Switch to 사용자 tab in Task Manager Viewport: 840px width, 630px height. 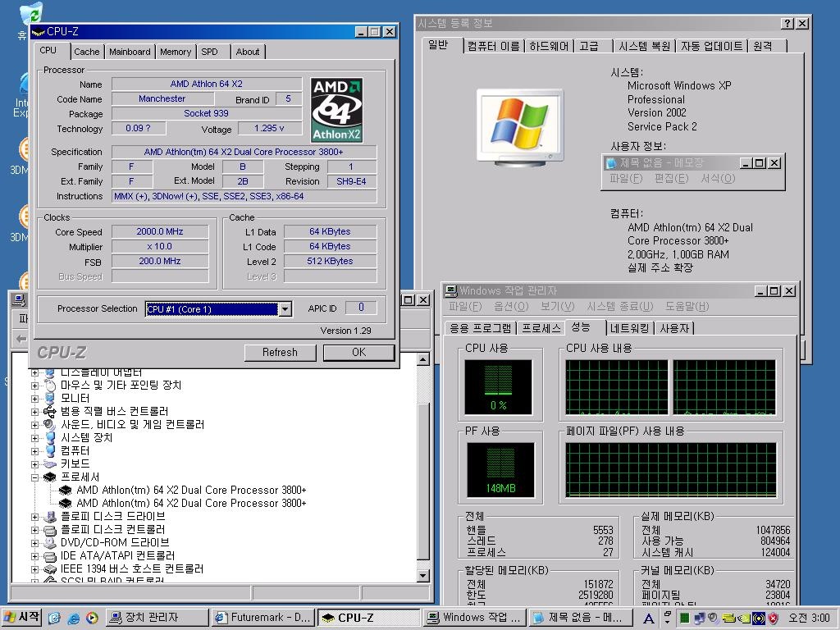tap(674, 328)
